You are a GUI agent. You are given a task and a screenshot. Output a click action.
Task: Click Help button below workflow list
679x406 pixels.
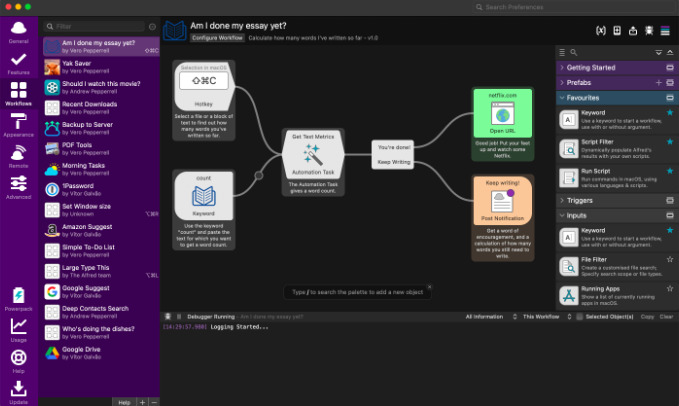pyautogui.click(x=124, y=402)
